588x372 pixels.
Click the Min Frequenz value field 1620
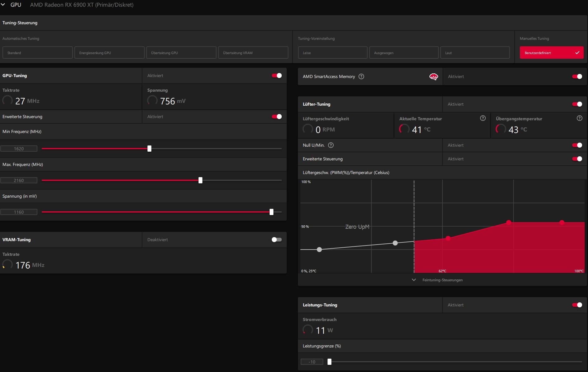point(19,149)
